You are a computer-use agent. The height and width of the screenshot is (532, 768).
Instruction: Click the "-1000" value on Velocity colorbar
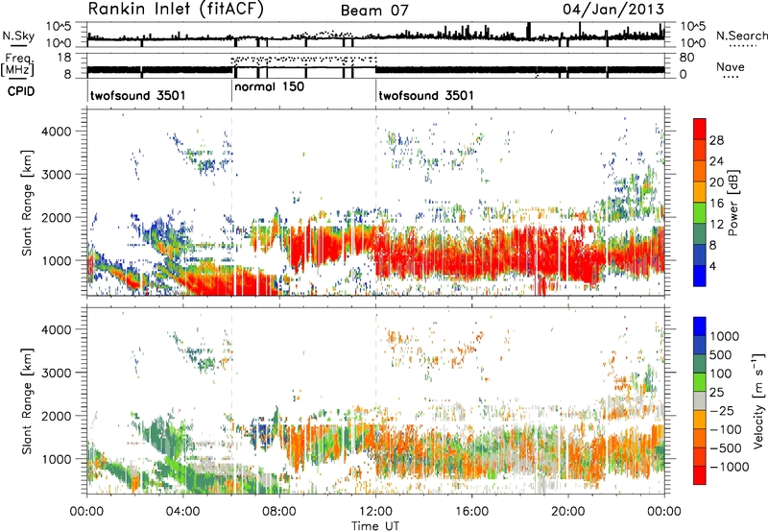click(730, 467)
